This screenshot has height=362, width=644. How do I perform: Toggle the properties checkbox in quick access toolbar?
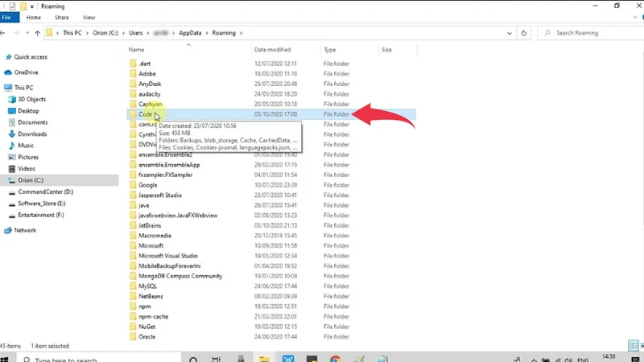click(12, 6)
